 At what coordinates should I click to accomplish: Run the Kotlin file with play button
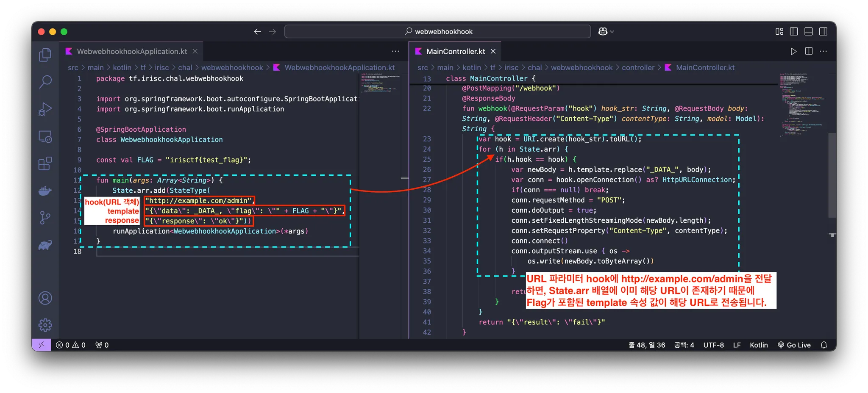[793, 51]
